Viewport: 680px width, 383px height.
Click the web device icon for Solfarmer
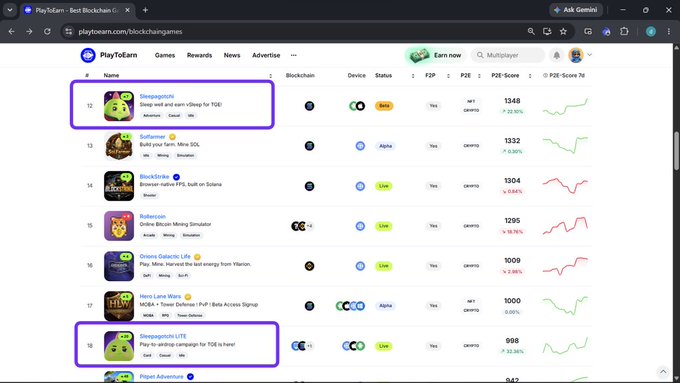pos(360,146)
